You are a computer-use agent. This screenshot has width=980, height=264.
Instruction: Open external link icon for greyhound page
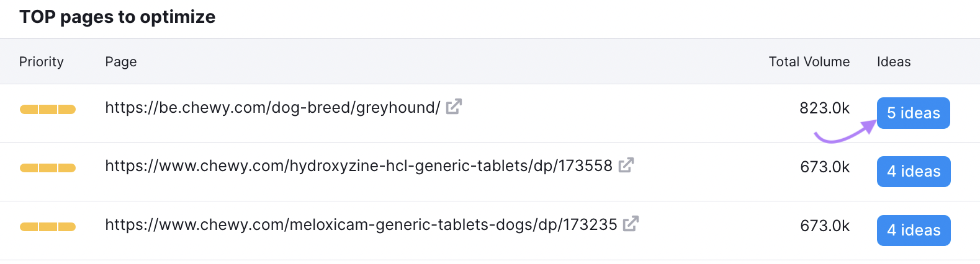pos(454,107)
